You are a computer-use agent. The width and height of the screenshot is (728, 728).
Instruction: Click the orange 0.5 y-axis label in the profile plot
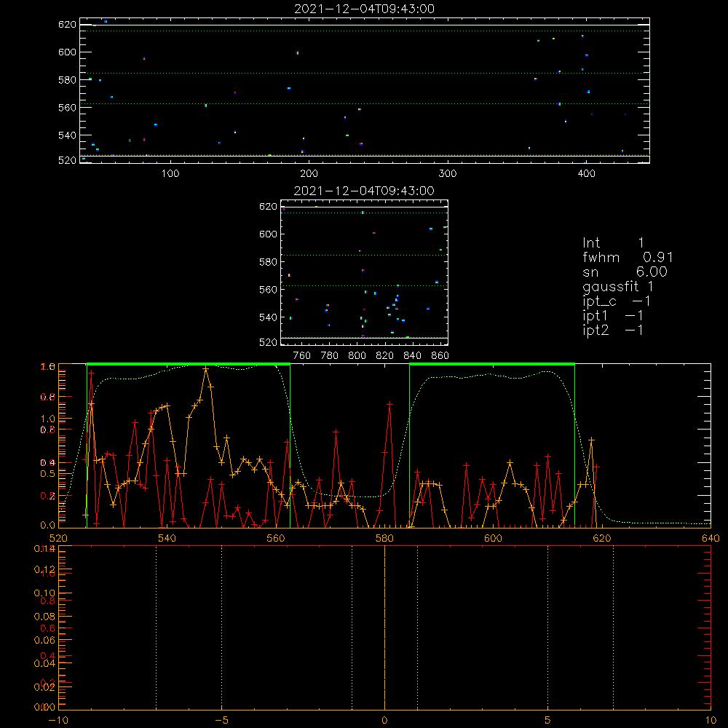point(48,474)
